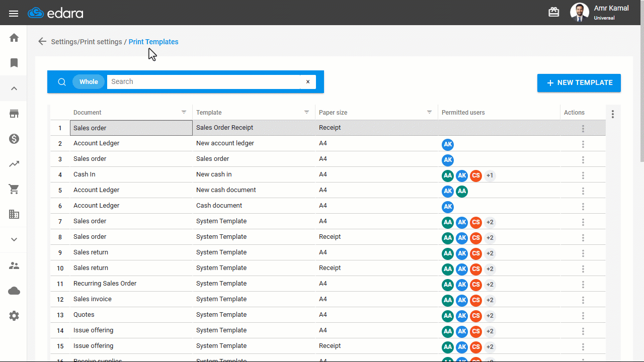This screenshot has height=362, width=644.
Task: Collapse sidebar section with up chevron
Action: (14, 88)
